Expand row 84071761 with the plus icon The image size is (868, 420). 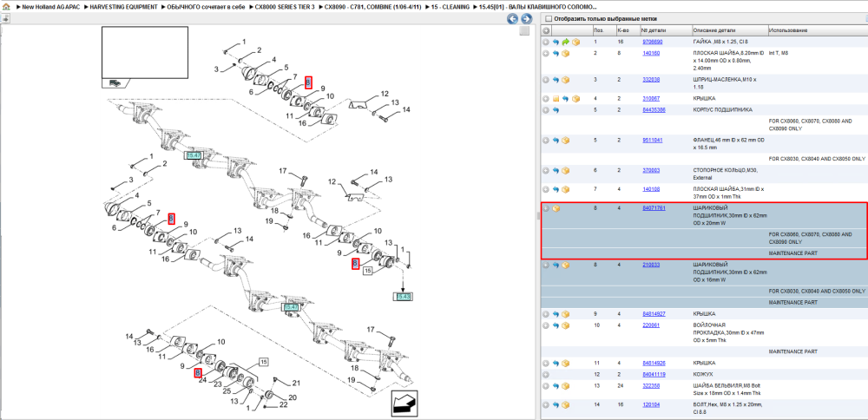(x=546, y=208)
